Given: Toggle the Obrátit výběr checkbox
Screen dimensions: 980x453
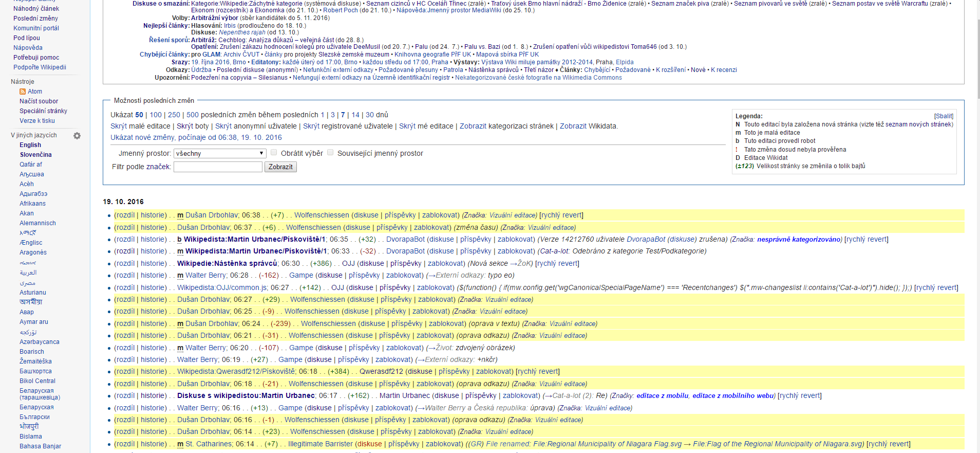Looking at the screenshot, I should (x=274, y=153).
